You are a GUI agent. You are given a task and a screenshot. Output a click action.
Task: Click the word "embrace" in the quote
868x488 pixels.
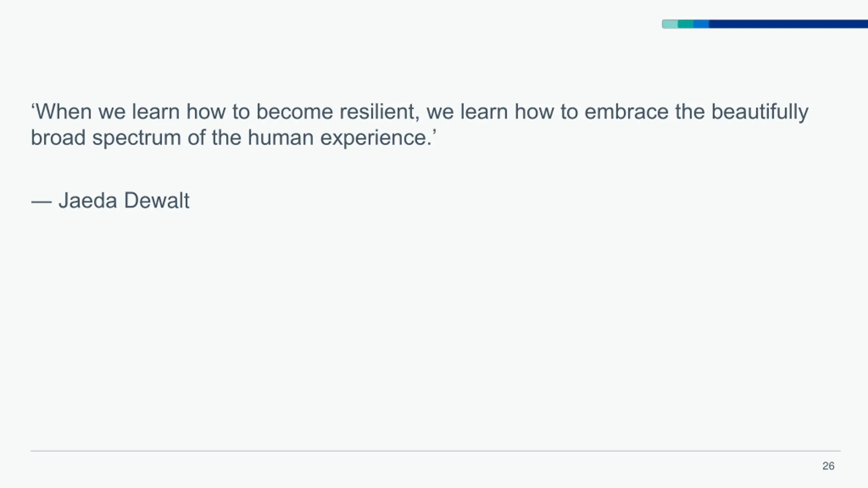point(627,112)
